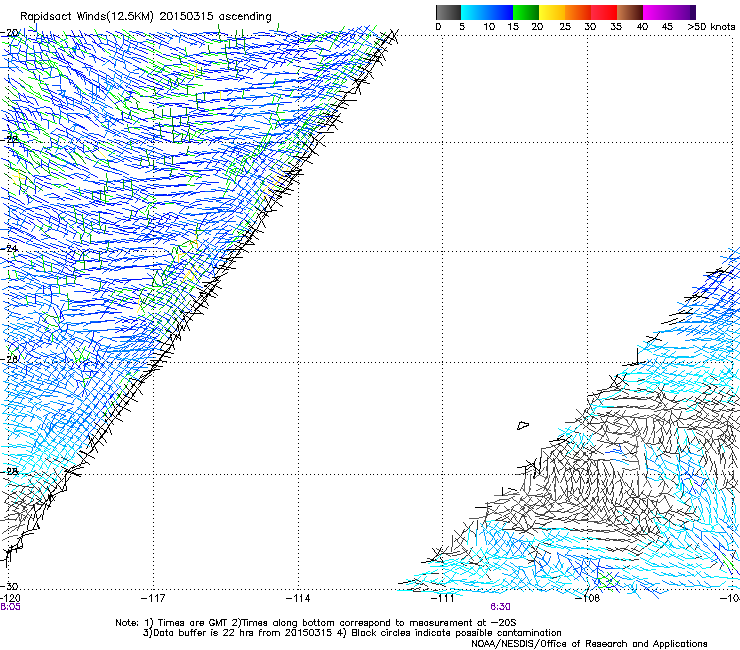Click the '35' label under the color bar

tap(616, 27)
